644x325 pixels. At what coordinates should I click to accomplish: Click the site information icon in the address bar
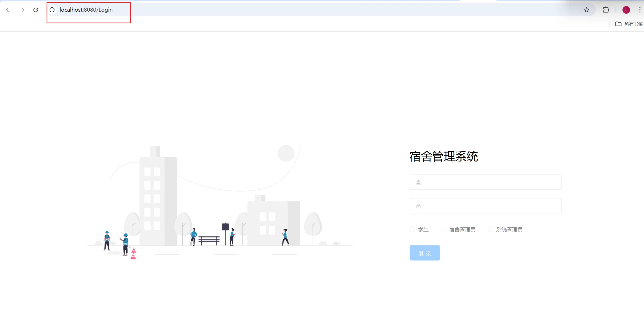pyautogui.click(x=52, y=10)
